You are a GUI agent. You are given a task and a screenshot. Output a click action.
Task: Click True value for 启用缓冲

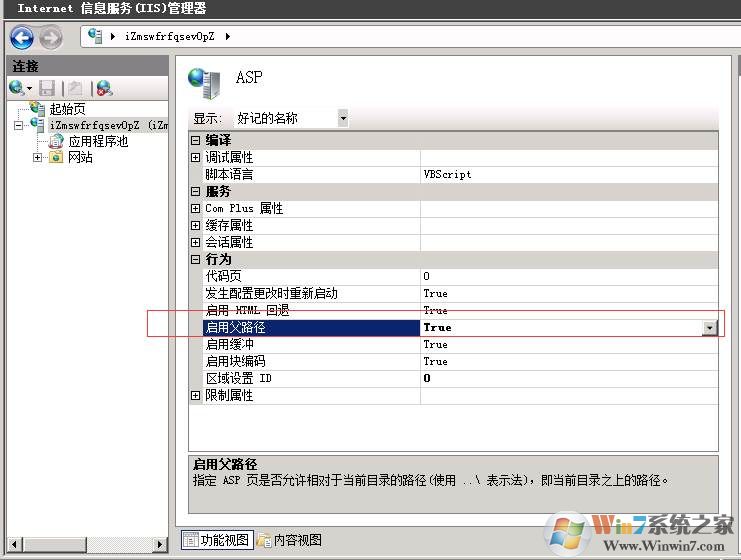point(569,345)
